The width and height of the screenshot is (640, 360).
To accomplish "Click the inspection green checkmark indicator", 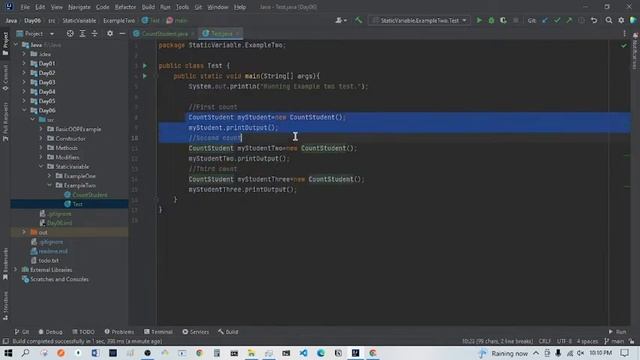I will click(x=624, y=46).
